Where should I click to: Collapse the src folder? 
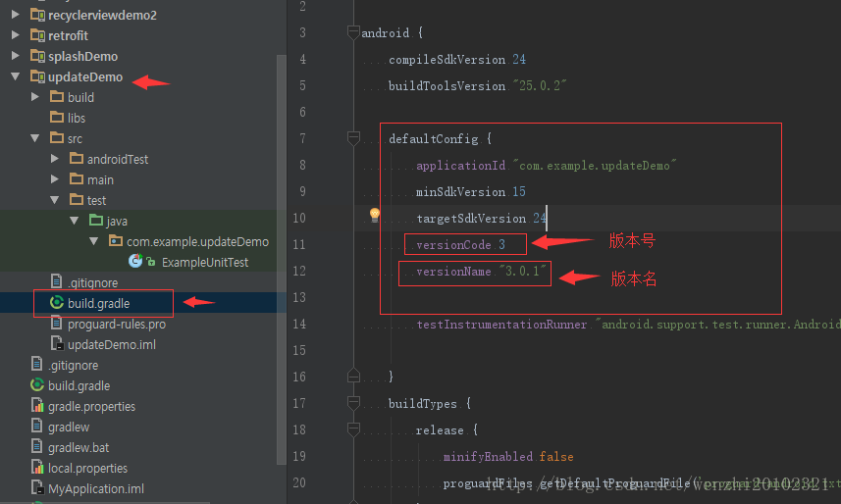point(35,138)
